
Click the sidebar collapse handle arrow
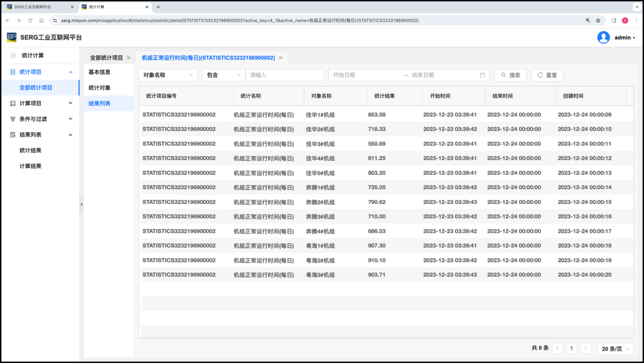(81, 204)
